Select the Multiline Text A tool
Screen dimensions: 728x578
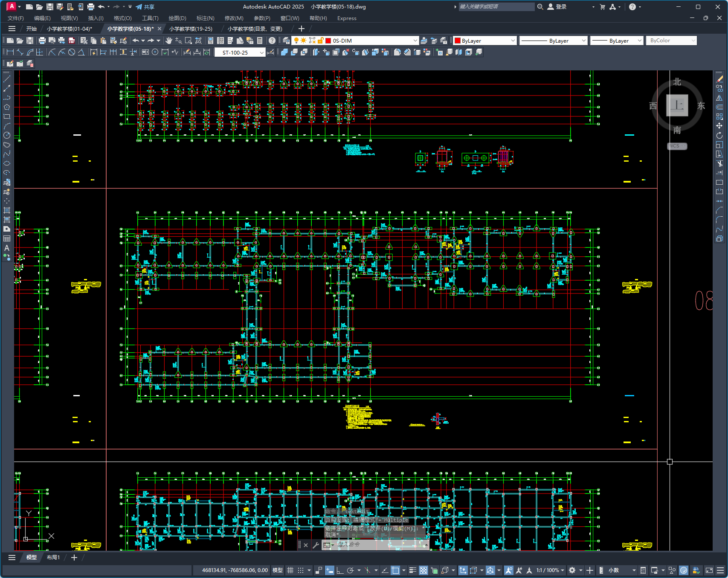[7, 248]
